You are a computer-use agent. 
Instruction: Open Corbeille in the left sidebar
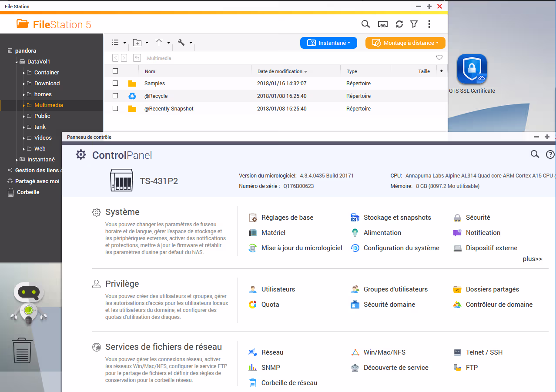pos(28,192)
